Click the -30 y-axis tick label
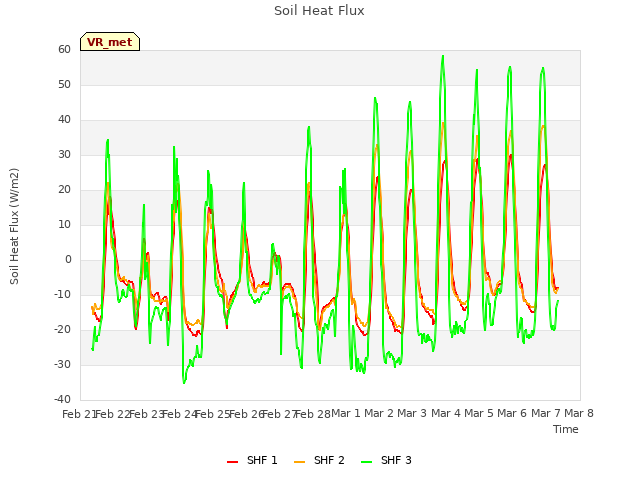 click(62, 364)
